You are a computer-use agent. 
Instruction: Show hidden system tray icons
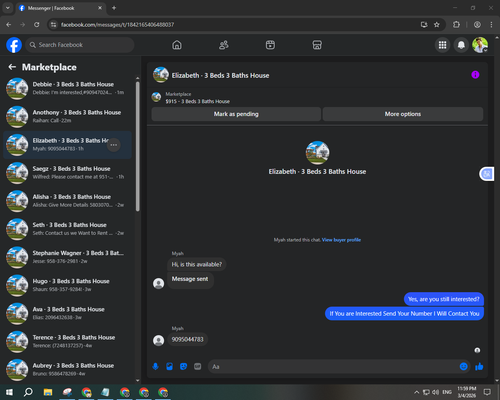point(417,392)
